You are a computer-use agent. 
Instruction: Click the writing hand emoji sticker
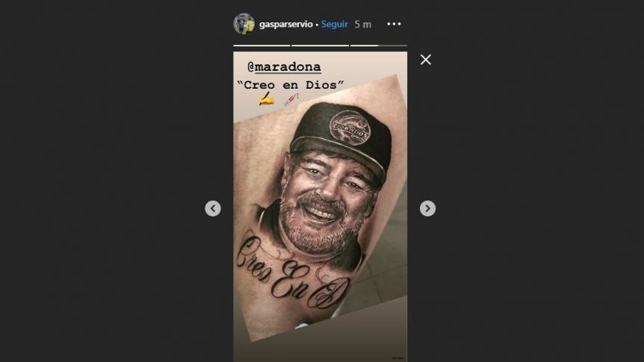click(x=267, y=99)
